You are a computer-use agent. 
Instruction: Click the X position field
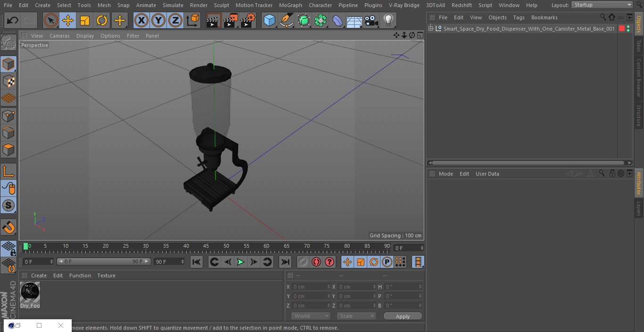[x=311, y=287]
